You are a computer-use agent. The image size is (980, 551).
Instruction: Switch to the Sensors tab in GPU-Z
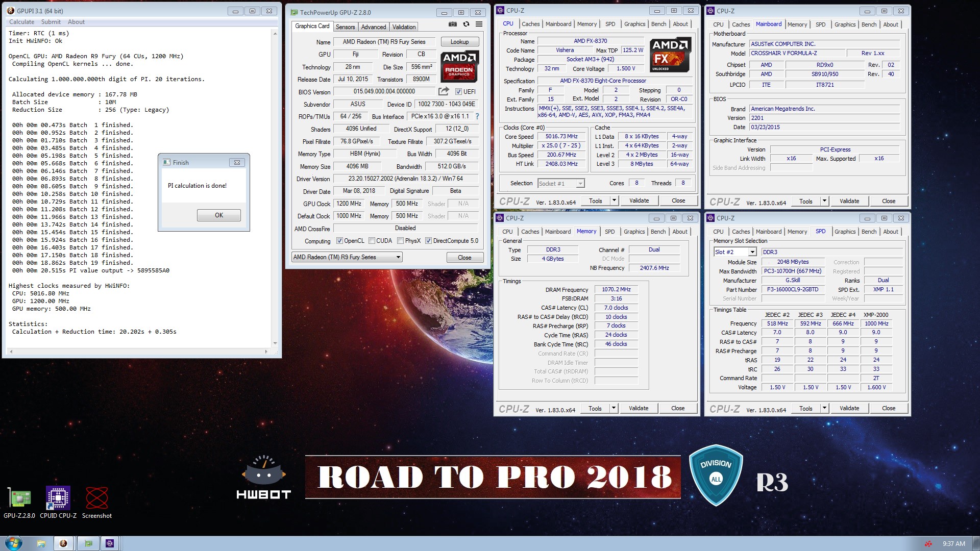tap(345, 27)
